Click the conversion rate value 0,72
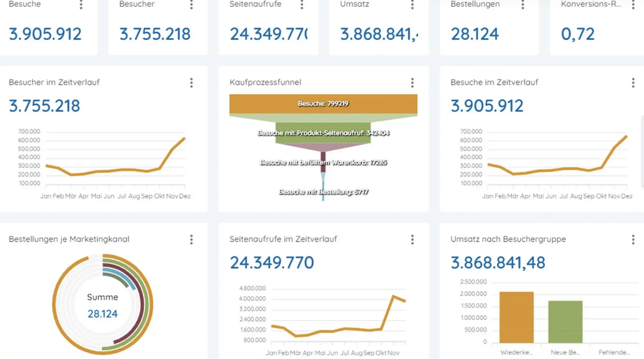This screenshot has height=359, width=644. tap(578, 34)
